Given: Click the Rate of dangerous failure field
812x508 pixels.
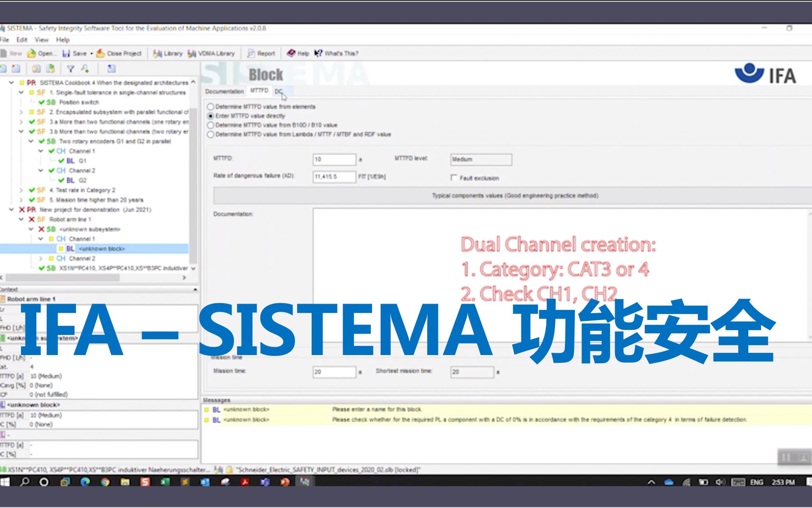Looking at the screenshot, I should (334, 177).
